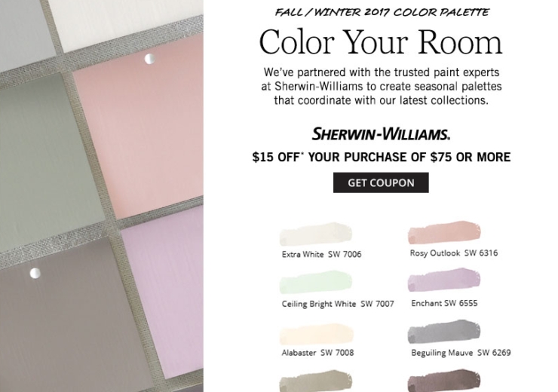
Task: Click the Alabaster SW 7008 text label
Action: [317, 353]
